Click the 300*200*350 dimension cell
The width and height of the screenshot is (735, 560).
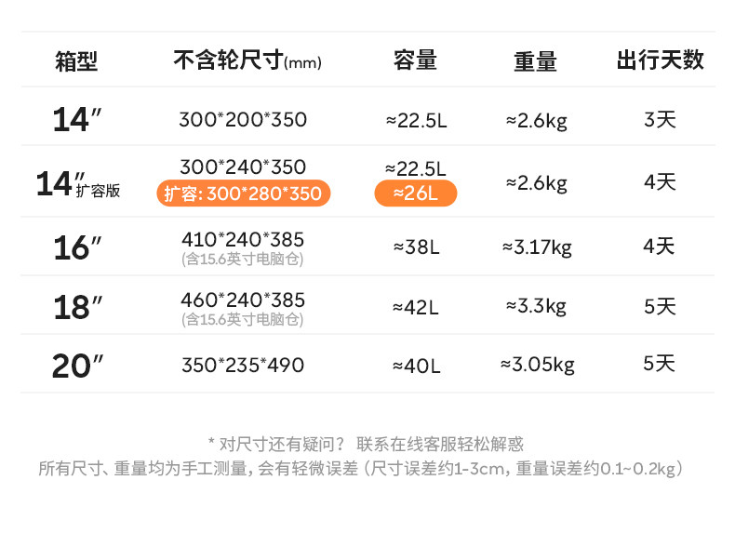[x=243, y=120]
